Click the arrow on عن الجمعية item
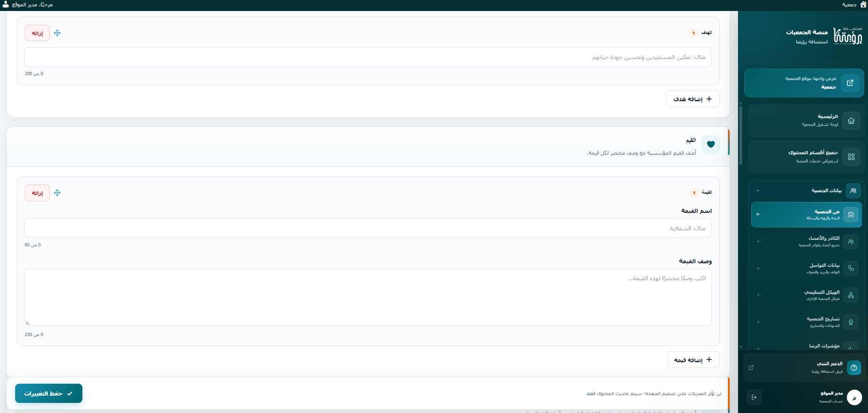The image size is (868, 413). pos(759,214)
